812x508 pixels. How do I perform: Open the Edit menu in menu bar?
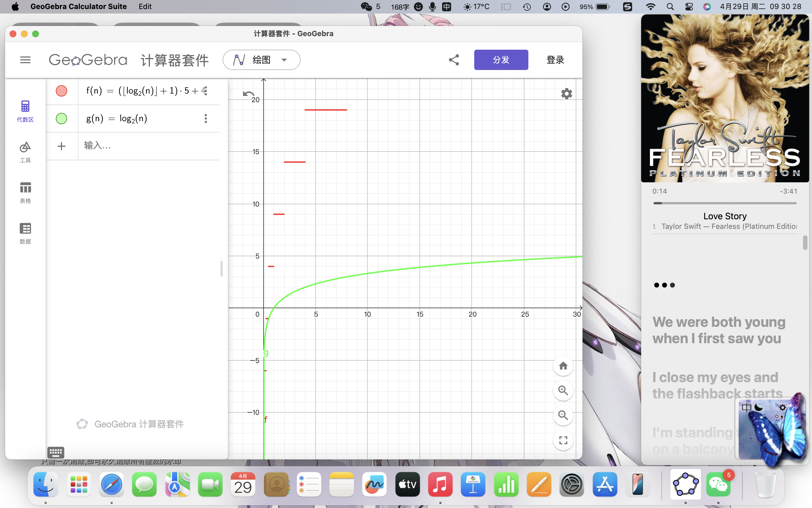click(x=145, y=6)
